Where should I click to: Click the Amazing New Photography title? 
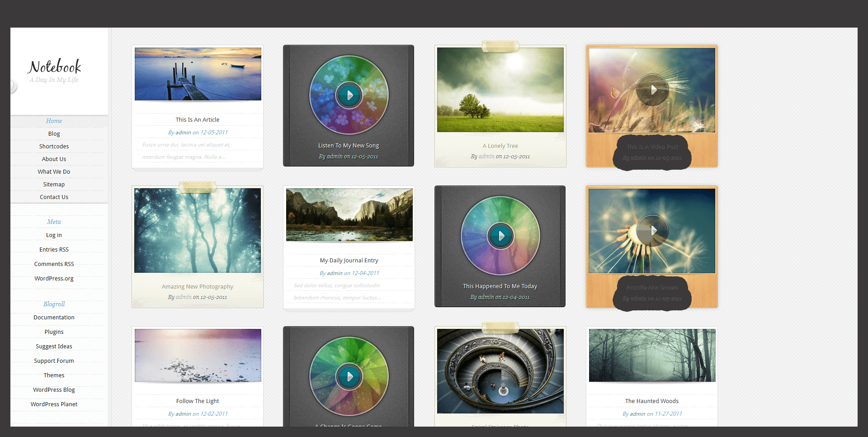point(198,286)
